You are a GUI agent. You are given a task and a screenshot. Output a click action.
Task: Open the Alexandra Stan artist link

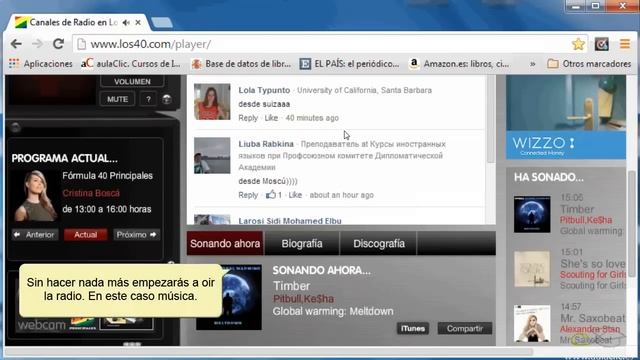click(x=590, y=329)
